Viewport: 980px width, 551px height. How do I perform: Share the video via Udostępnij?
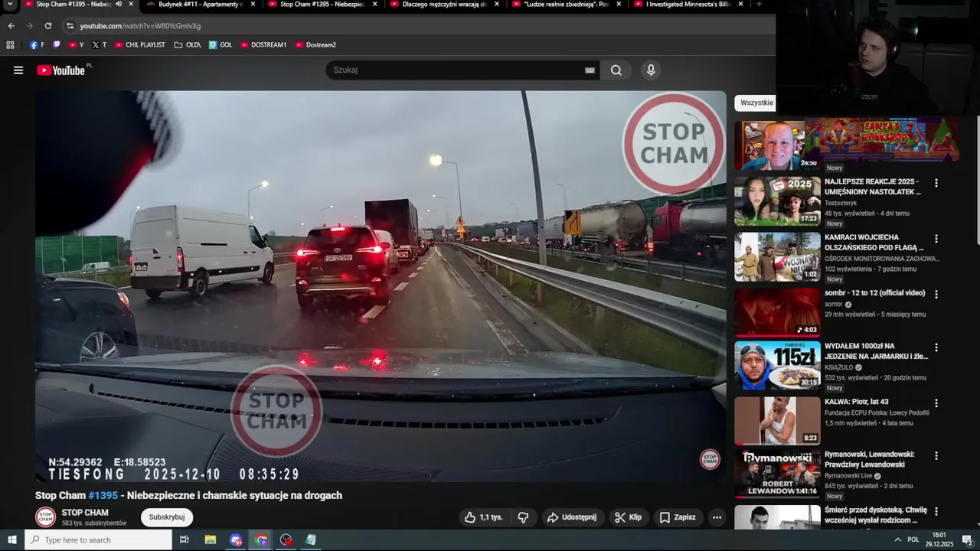point(571,517)
